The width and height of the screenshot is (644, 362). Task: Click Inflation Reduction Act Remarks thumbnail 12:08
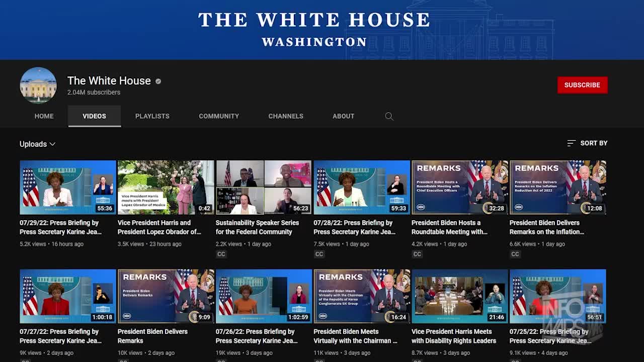click(x=558, y=188)
